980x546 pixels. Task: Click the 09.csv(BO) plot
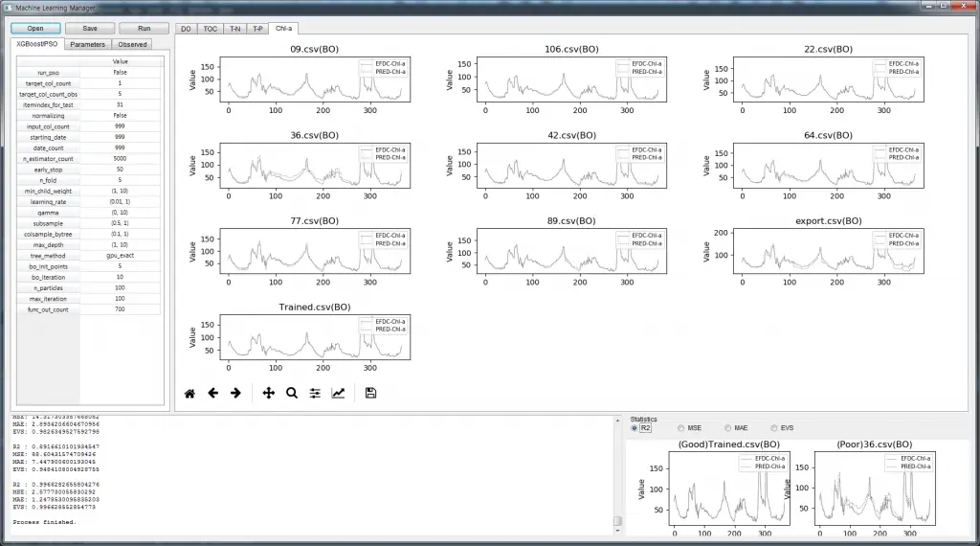315,80
